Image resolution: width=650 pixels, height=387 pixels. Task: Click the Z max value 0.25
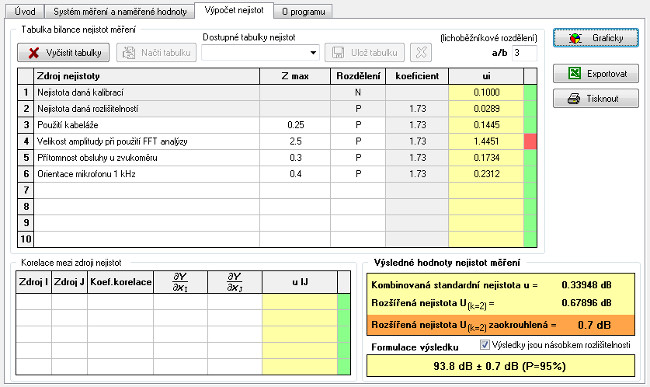pyautogui.click(x=295, y=125)
